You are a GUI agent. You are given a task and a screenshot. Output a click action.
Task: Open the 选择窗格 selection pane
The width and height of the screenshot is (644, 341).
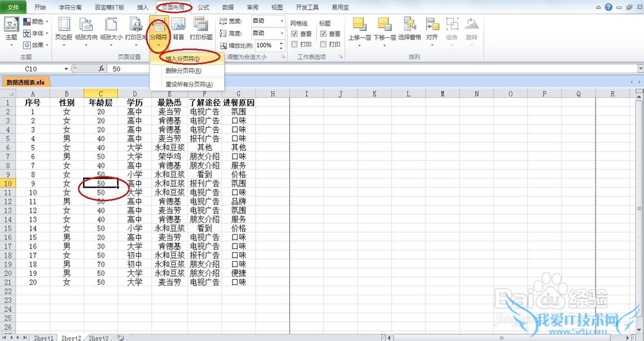410,29
